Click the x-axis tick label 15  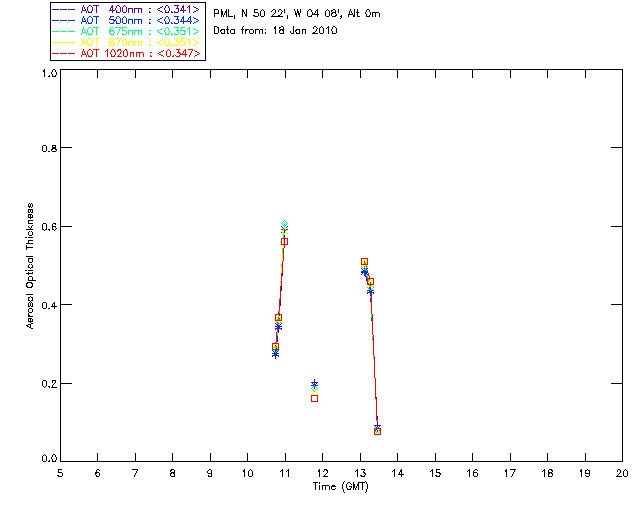coord(435,473)
